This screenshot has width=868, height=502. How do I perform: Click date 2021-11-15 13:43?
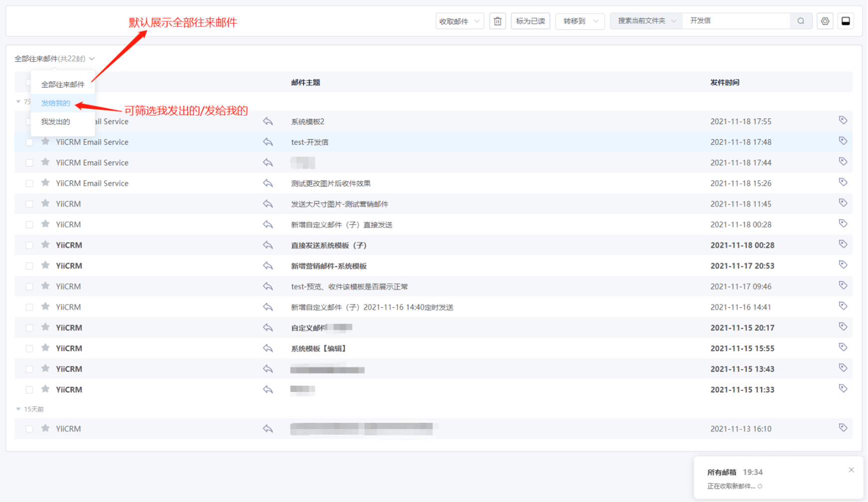click(x=742, y=369)
